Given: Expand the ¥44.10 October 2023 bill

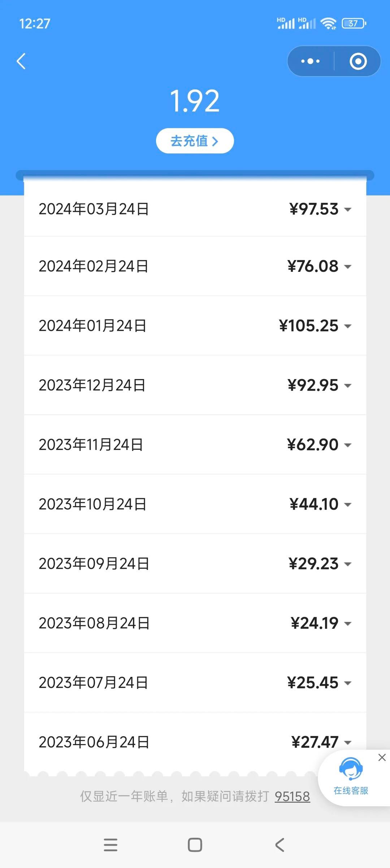Looking at the screenshot, I should (x=347, y=504).
